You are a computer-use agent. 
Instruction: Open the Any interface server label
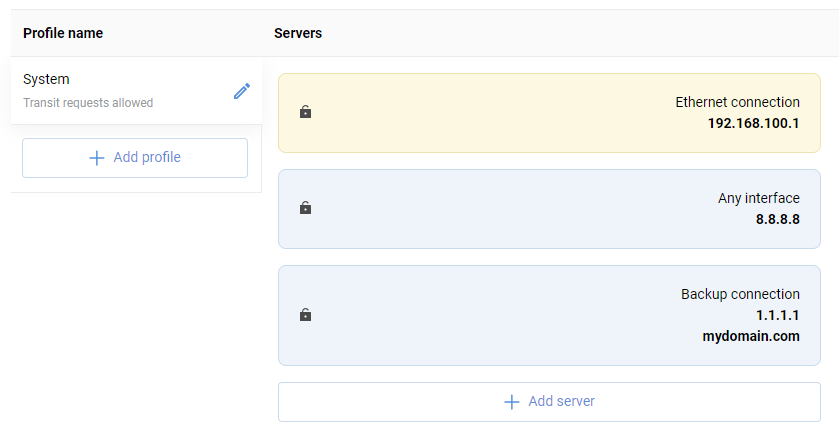(x=758, y=198)
